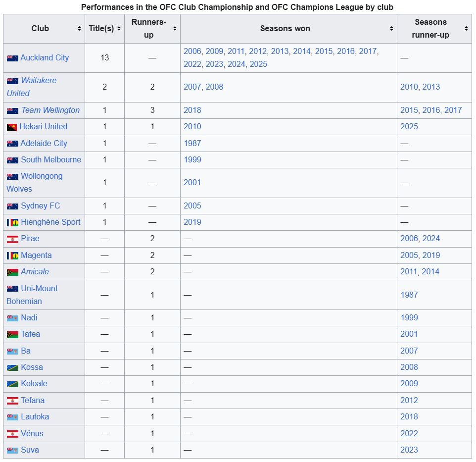The image size is (476, 462).
Task: Open the Waitakere United club link
Action: coord(32,87)
